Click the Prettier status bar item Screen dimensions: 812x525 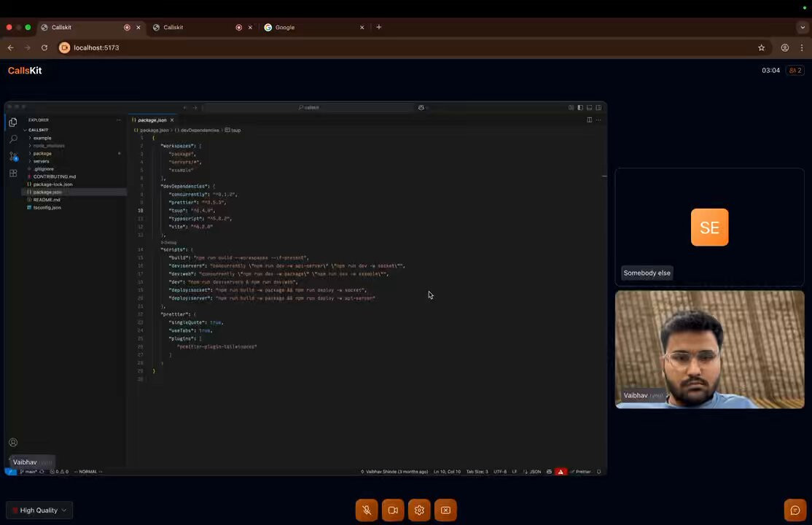coord(580,472)
